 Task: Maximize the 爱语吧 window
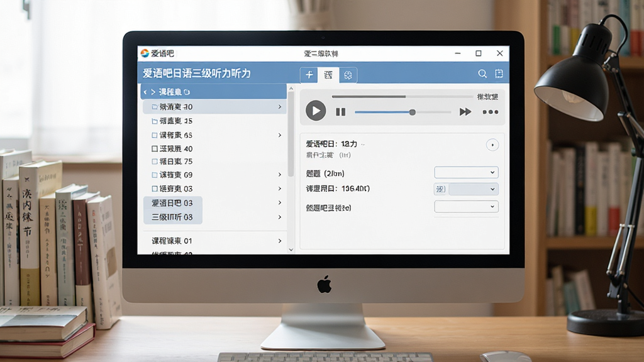pyautogui.click(x=479, y=53)
